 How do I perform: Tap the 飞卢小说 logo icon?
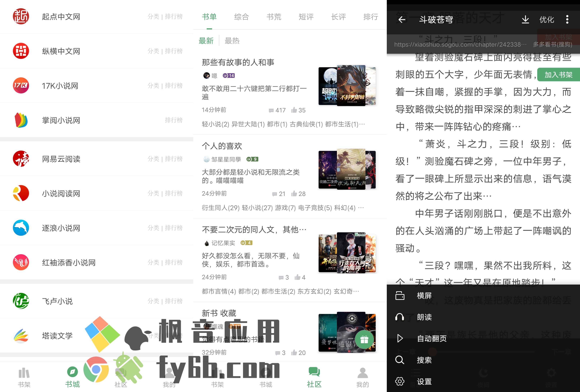[x=21, y=301]
